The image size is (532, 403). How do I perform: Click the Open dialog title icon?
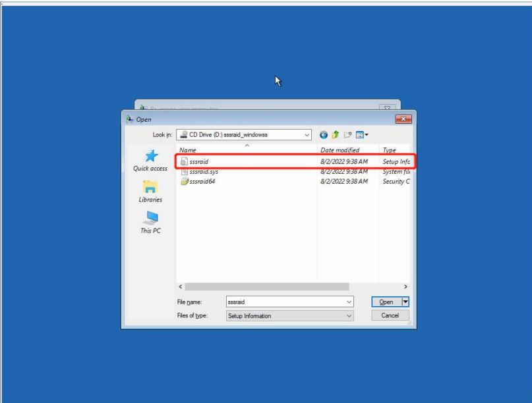[130, 119]
